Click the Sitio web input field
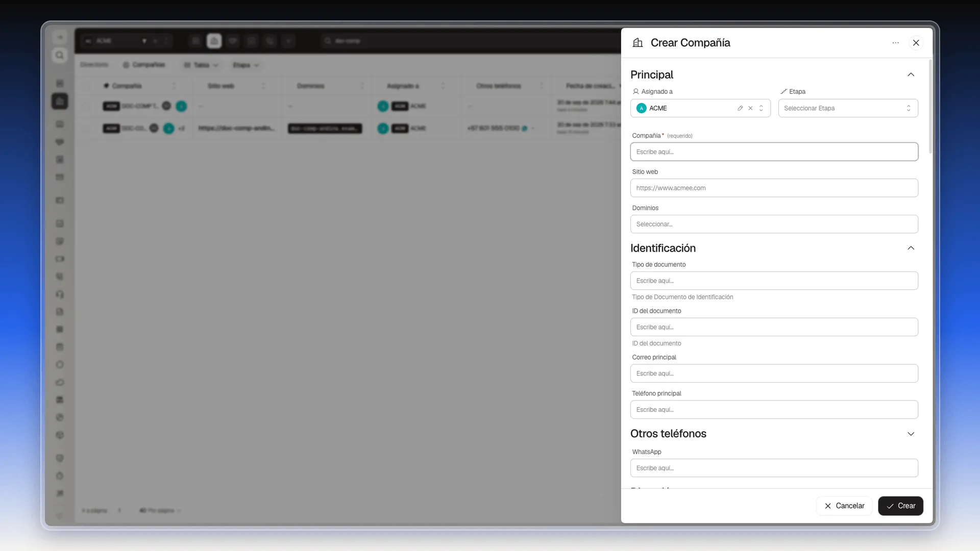980x551 pixels. [774, 188]
